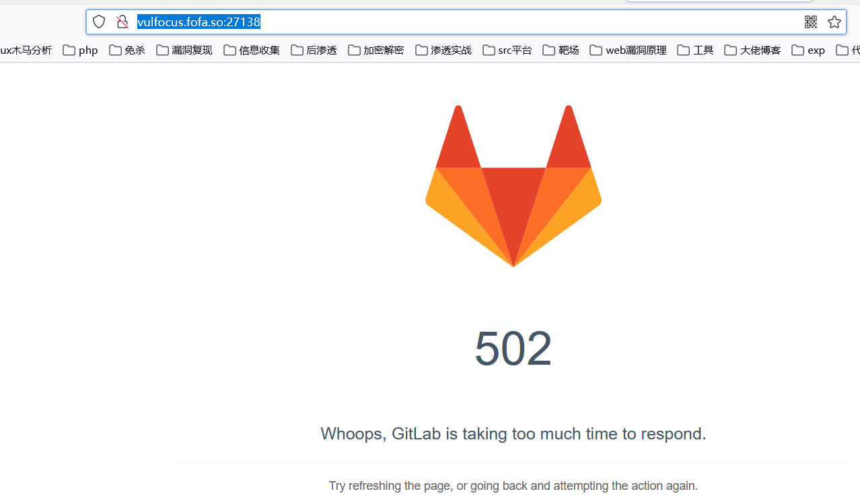Click the folder icon beside exp bookmark

[798, 49]
